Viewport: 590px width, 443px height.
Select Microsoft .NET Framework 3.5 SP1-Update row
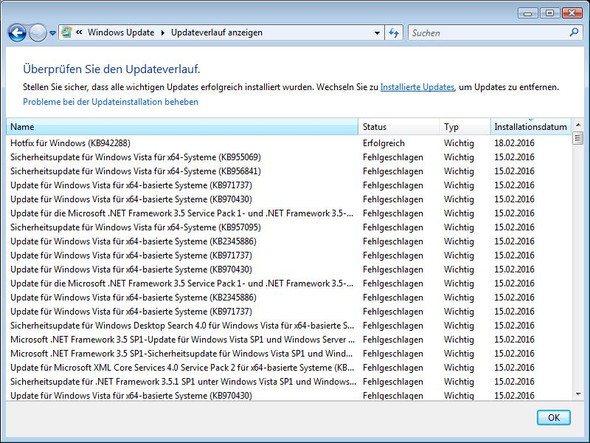coord(289,339)
